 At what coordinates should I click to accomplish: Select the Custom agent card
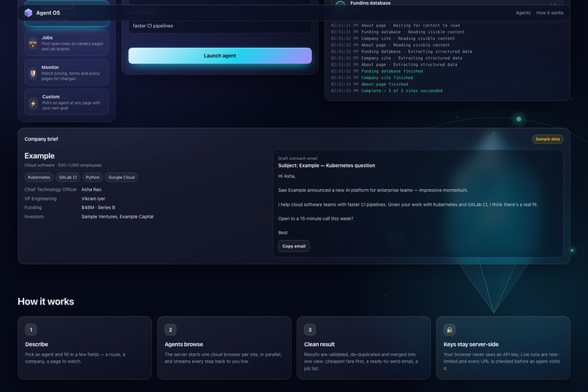[x=66, y=102]
